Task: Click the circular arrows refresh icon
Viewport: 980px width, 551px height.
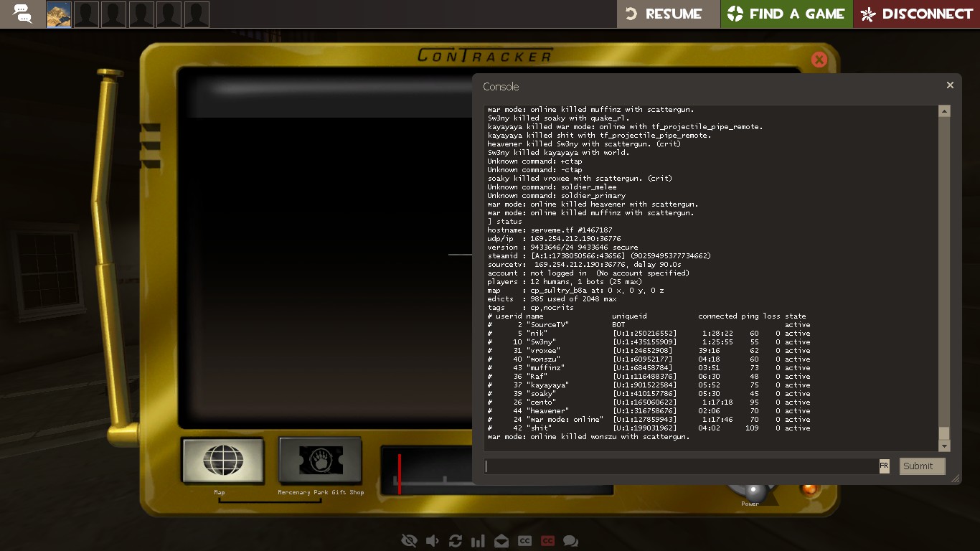Action: click(x=456, y=541)
